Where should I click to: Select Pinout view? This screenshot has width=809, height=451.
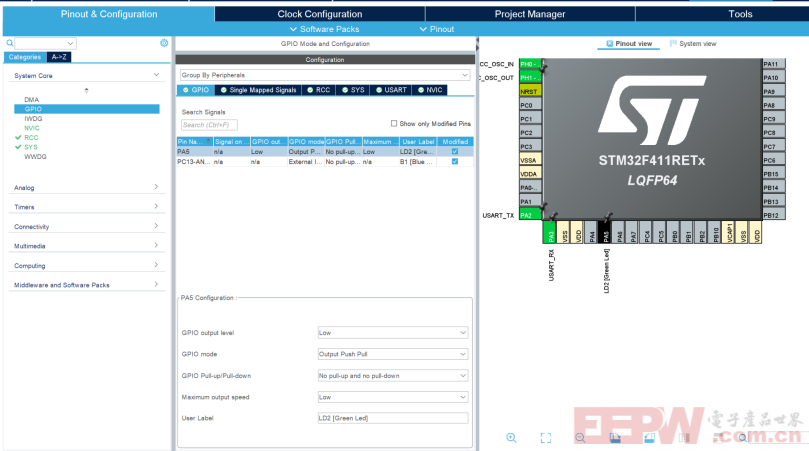pyautogui.click(x=628, y=44)
